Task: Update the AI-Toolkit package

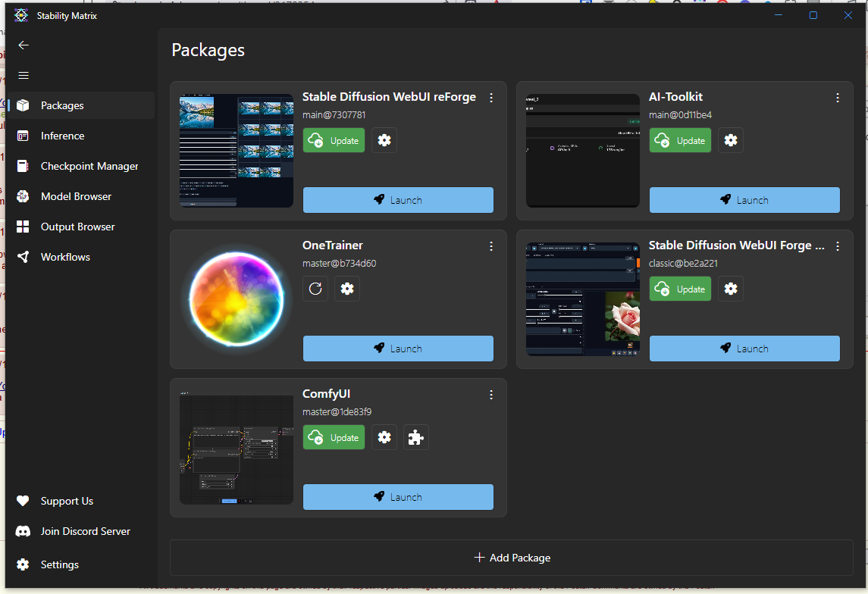Action: [680, 140]
